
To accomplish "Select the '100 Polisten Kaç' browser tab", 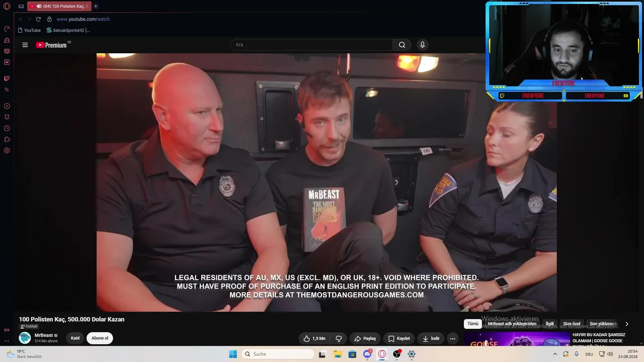I will coord(59,7).
